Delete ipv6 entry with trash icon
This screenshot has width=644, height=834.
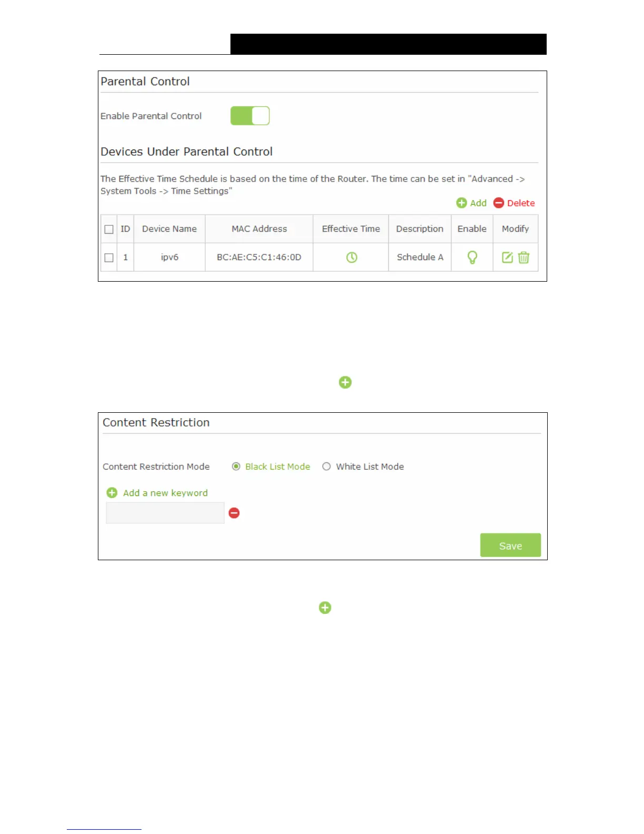pos(524,257)
